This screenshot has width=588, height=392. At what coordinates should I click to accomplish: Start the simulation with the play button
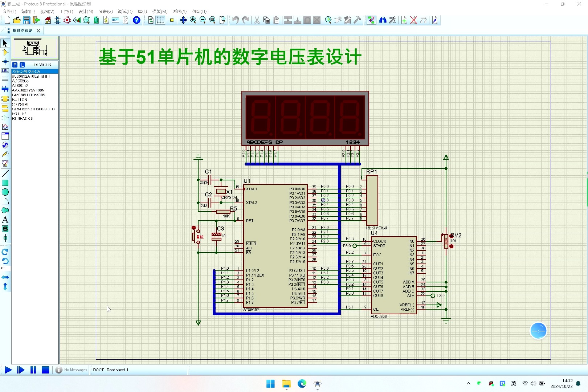[8, 370]
